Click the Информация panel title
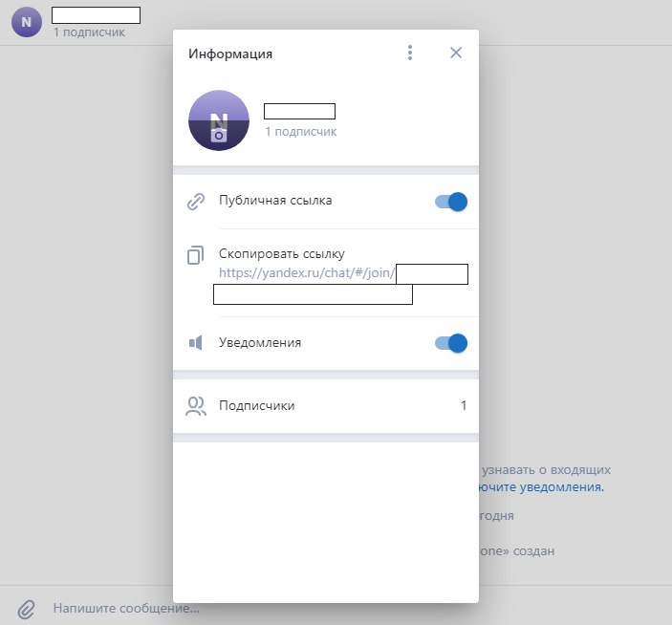The height and width of the screenshot is (625, 672). 230,54
